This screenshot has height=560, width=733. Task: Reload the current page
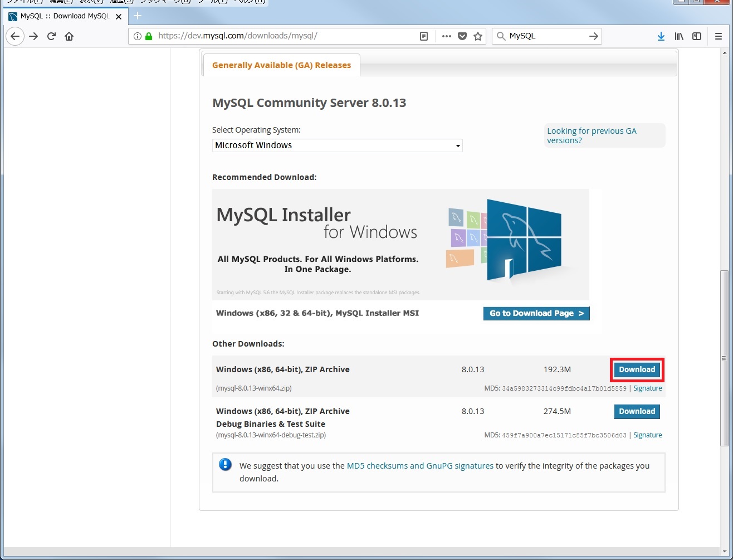tap(51, 36)
